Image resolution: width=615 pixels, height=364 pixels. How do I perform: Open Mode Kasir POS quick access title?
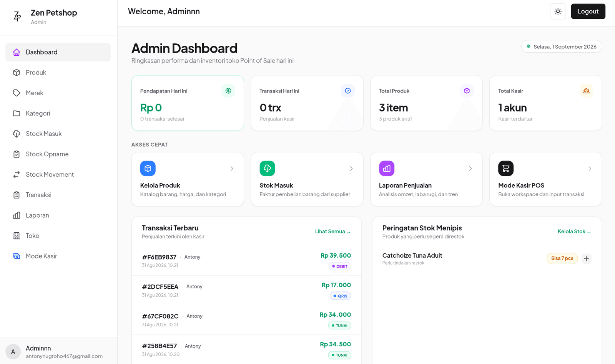pyautogui.click(x=521, y=185)
